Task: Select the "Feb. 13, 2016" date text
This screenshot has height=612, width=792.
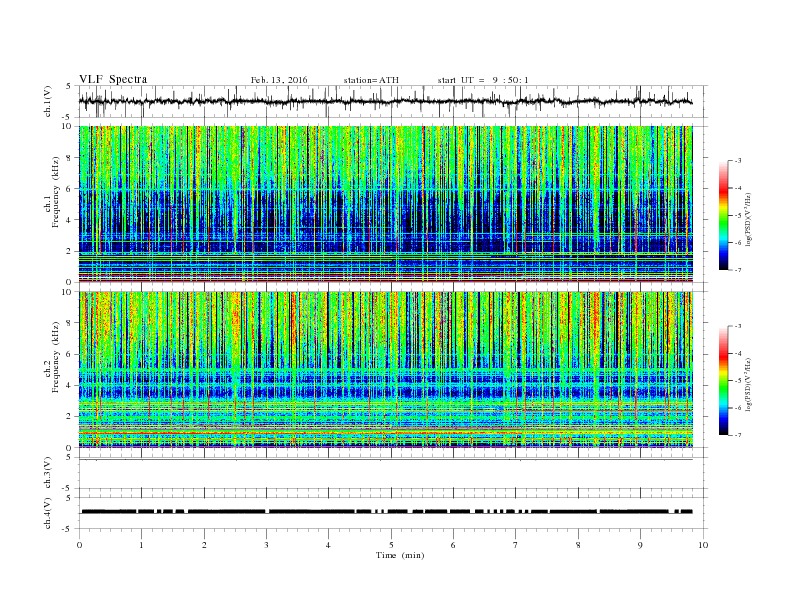Action: coord(279,80)
